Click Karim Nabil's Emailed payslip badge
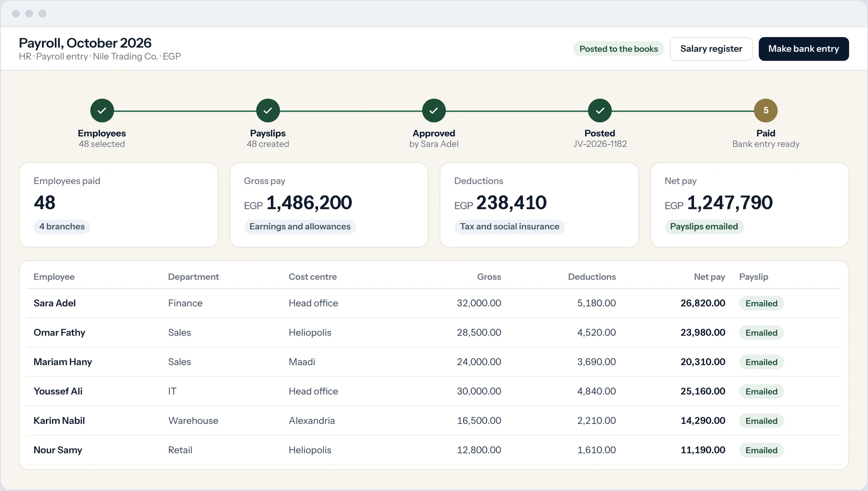Image resolution: width=868 pixels, height=491 pixels. [761, 421]
